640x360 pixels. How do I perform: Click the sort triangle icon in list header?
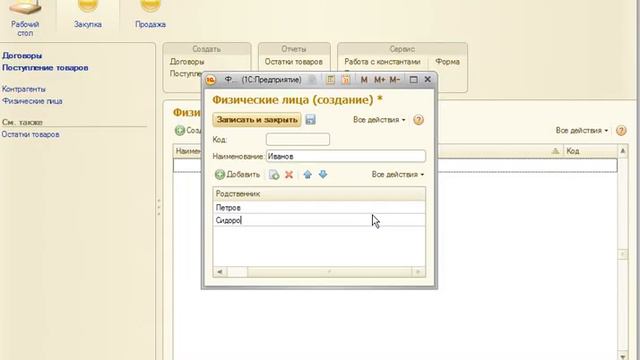pos(555,151)
